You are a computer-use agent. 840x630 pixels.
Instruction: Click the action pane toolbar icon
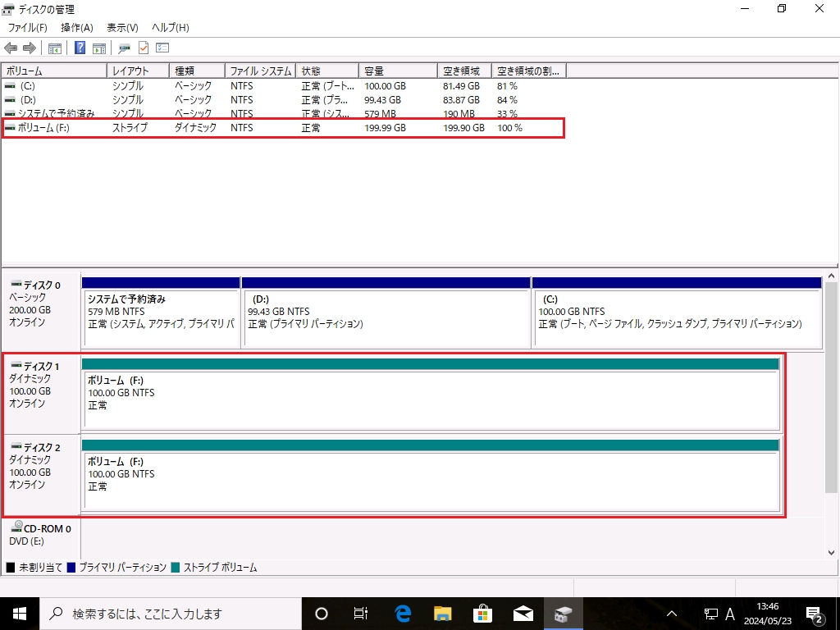(x=99, y=48)
